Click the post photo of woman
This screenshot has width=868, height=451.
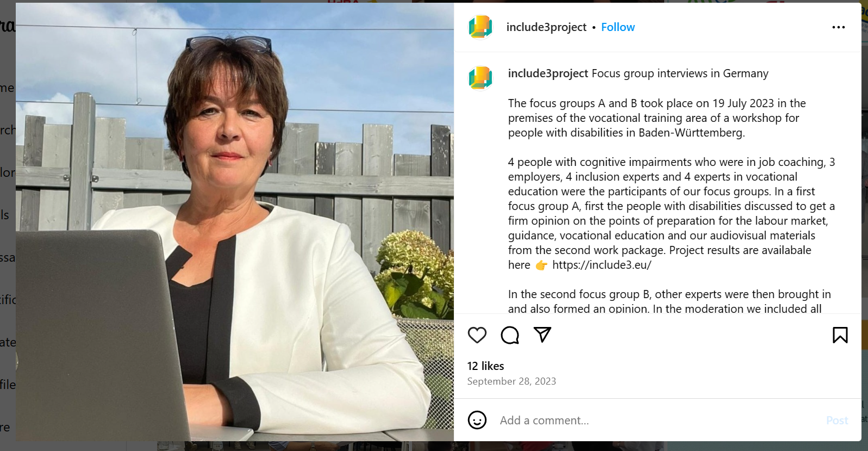(x=235, y=222)
